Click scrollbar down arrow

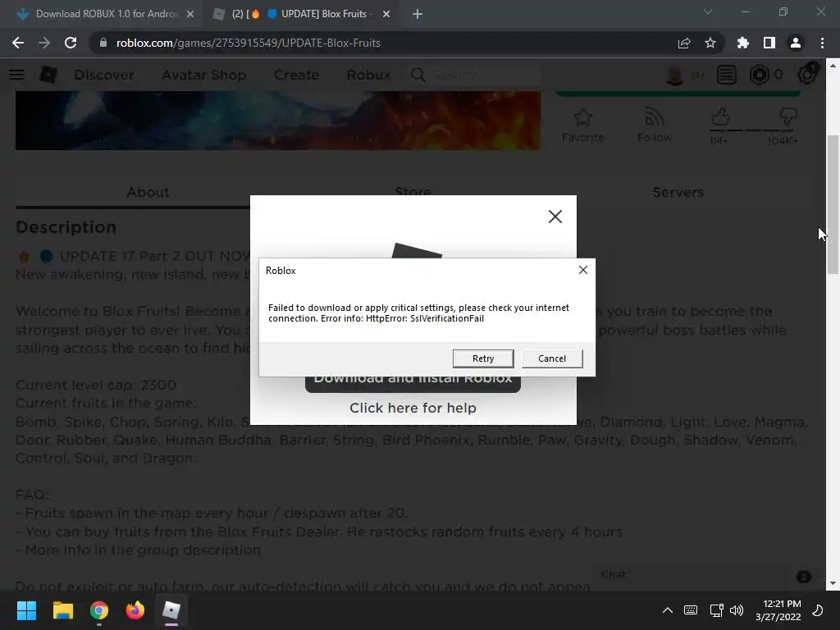coord(833,583)
